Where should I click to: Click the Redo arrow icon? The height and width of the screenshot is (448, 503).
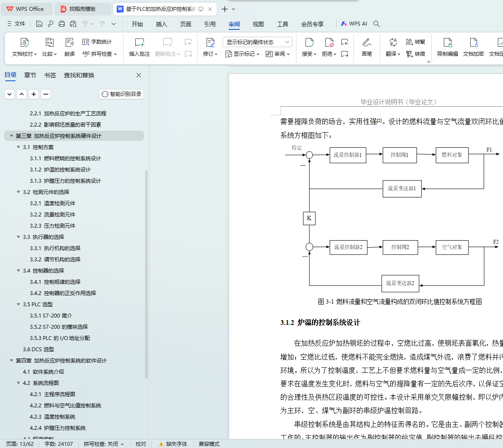click(103, 24)
